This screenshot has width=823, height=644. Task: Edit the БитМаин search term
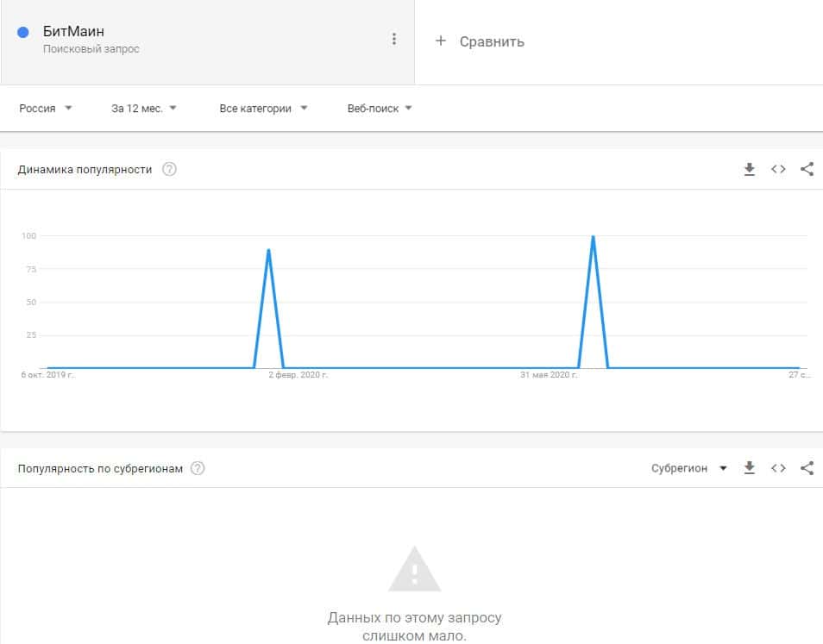pyautogui.click(x=73, y=31)
